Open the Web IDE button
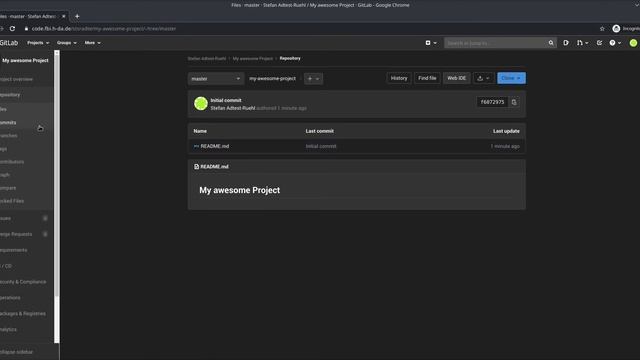This screenshot has width=640, height=360. click(456, 78)
